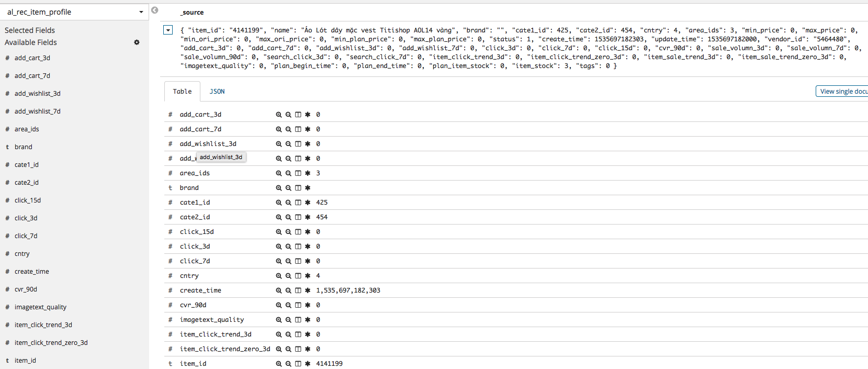Select item_id in Available Fields sidebar
The width and height of the screenshot is (868, 369).
coord(25,361)
